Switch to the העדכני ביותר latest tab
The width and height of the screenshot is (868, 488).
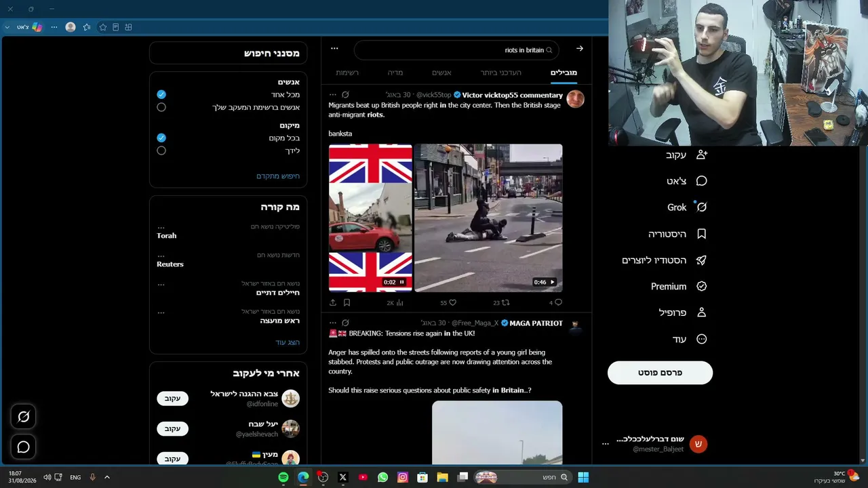click(501, 73)
